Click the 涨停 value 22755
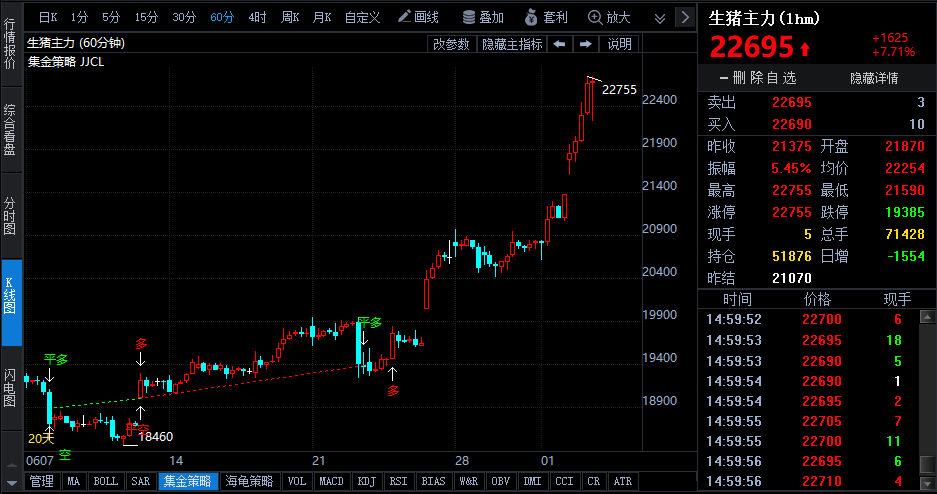The width and height of the screenshot is (937, 494). tap(792, 213)
